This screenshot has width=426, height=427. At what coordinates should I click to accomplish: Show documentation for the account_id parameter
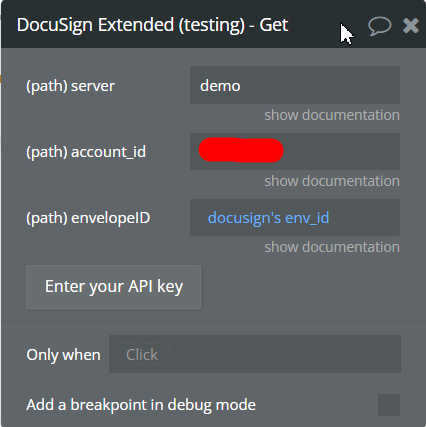tap(332, 181)
